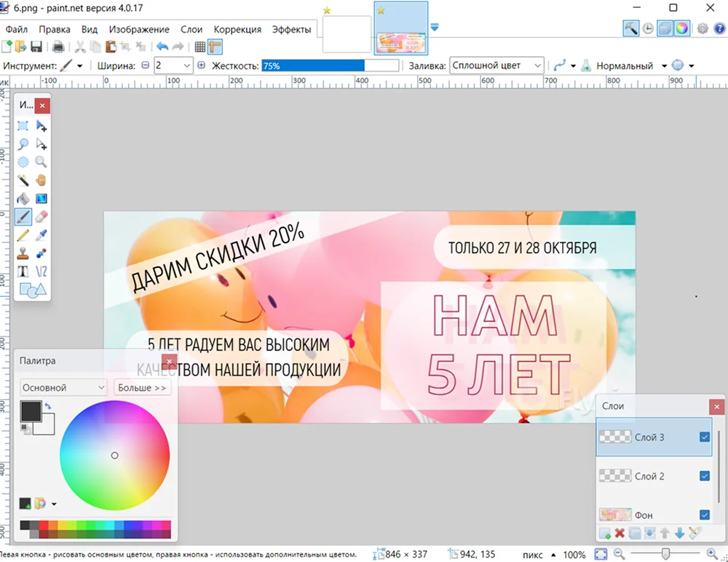Open the Коррекция menu
Screen dimensions: 728x562
237,29
